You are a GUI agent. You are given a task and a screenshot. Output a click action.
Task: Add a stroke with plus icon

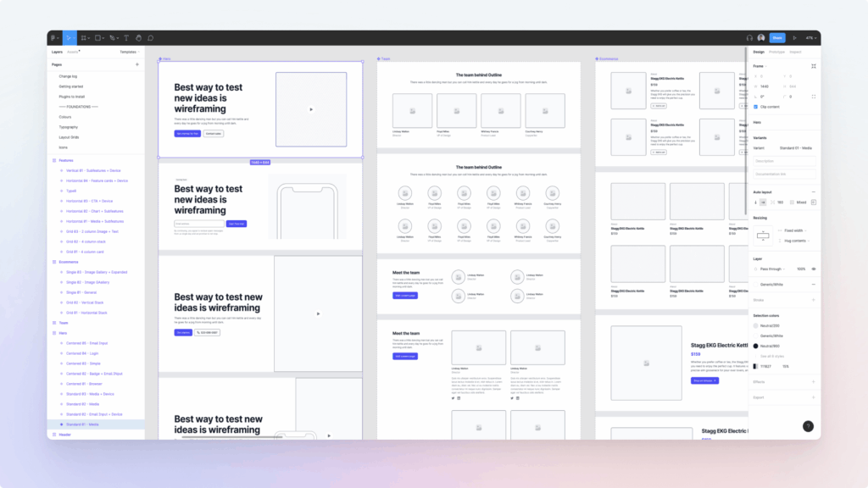[813, 300]
